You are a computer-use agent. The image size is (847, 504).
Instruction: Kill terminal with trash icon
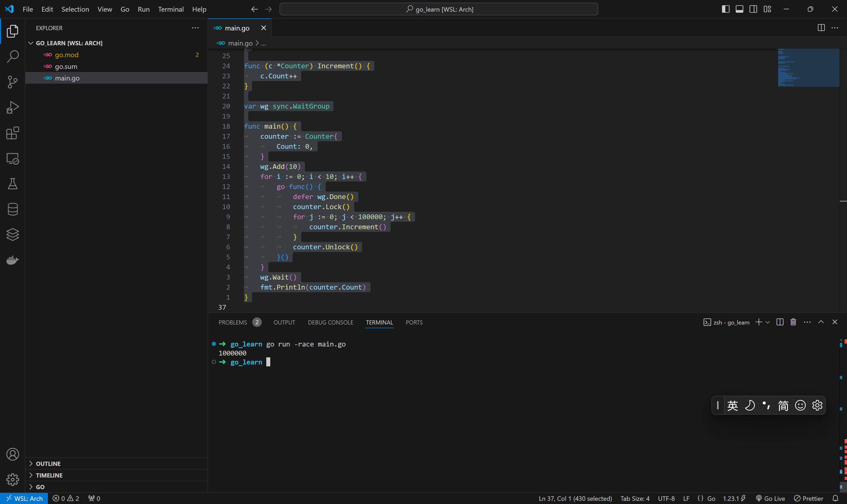pyautogui.click(x=793, y=322)
